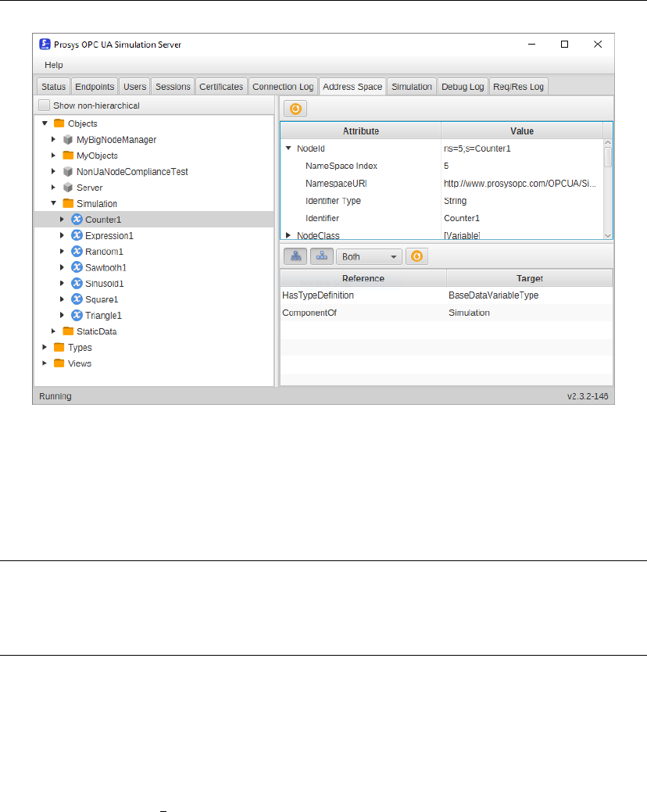Click the Attribute column header
Viewport: 647px width, 812px height.
point(361,131)
